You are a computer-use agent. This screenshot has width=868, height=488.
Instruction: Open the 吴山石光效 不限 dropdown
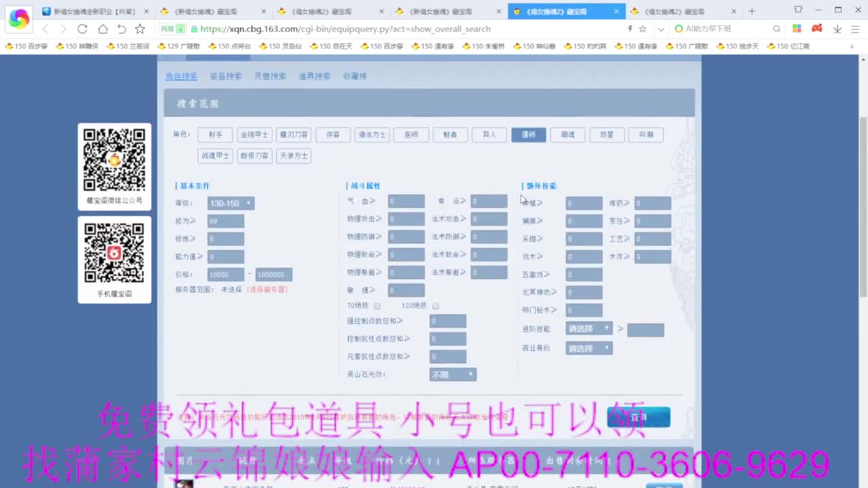(453, 374)
